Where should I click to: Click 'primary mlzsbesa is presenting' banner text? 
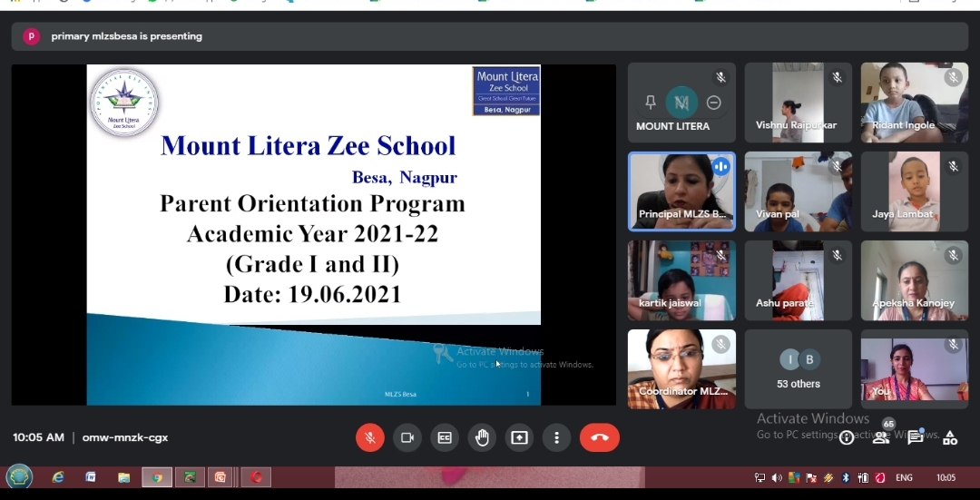[x=127, y=36]
